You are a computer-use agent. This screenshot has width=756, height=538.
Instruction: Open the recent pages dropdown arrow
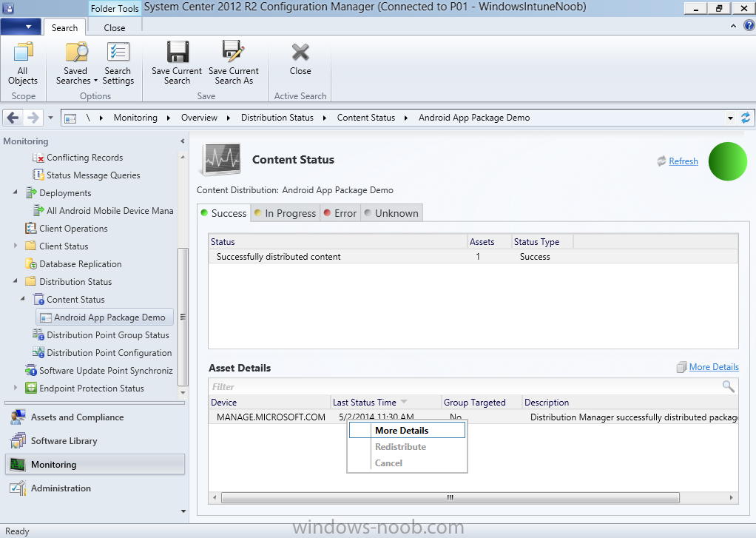click(x=50, y=117)
